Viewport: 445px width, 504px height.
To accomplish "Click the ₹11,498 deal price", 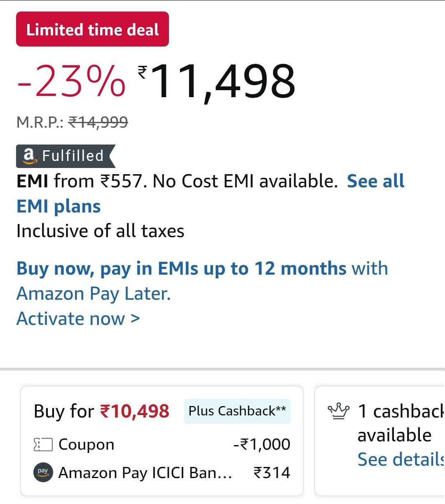I will (217, 82).
